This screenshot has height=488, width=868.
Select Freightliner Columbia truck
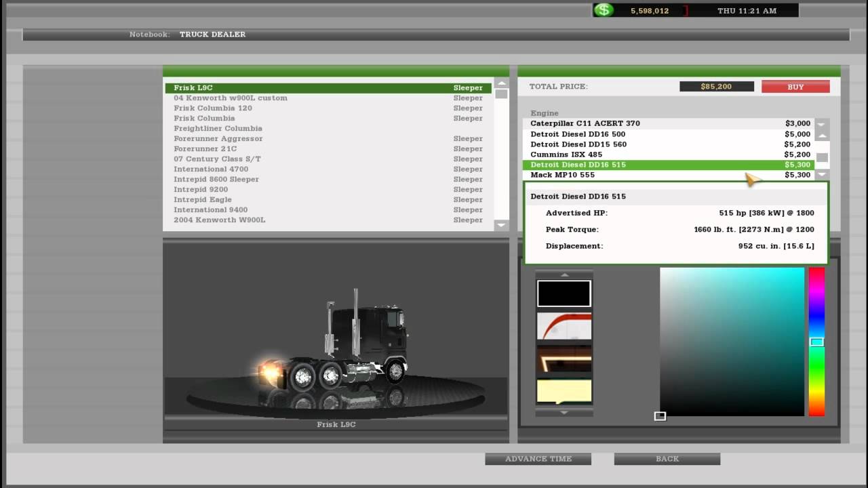pos(328,129)
